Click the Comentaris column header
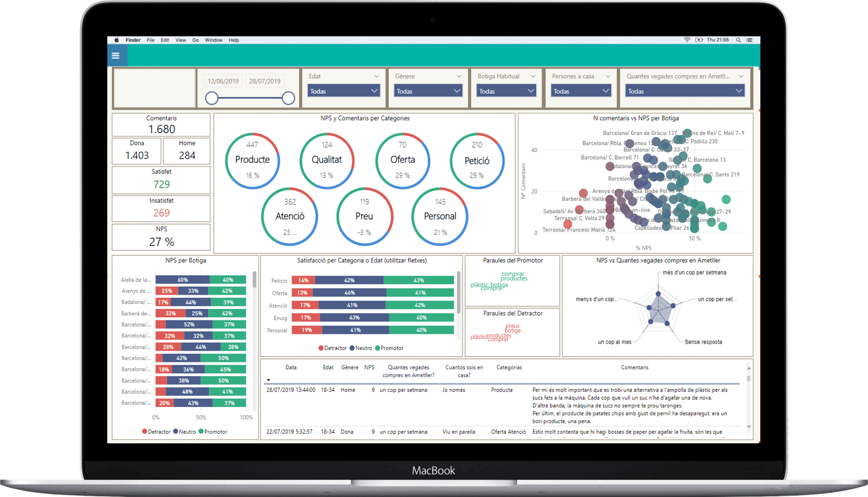The width and height of the screenshot is (868, 497). (x=634, y=367)
